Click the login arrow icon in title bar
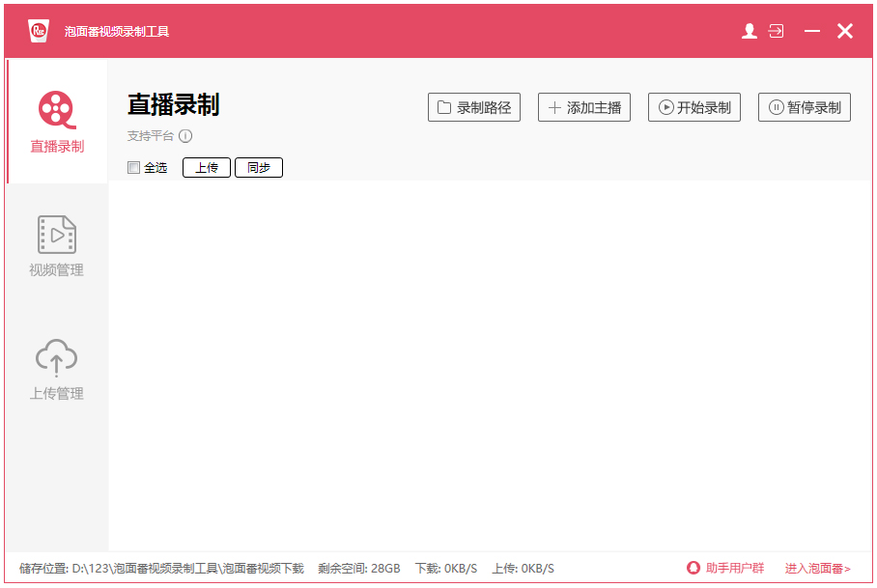Image resolution: width=877 pixels, height=588 pixels. (x=777, y=31)
